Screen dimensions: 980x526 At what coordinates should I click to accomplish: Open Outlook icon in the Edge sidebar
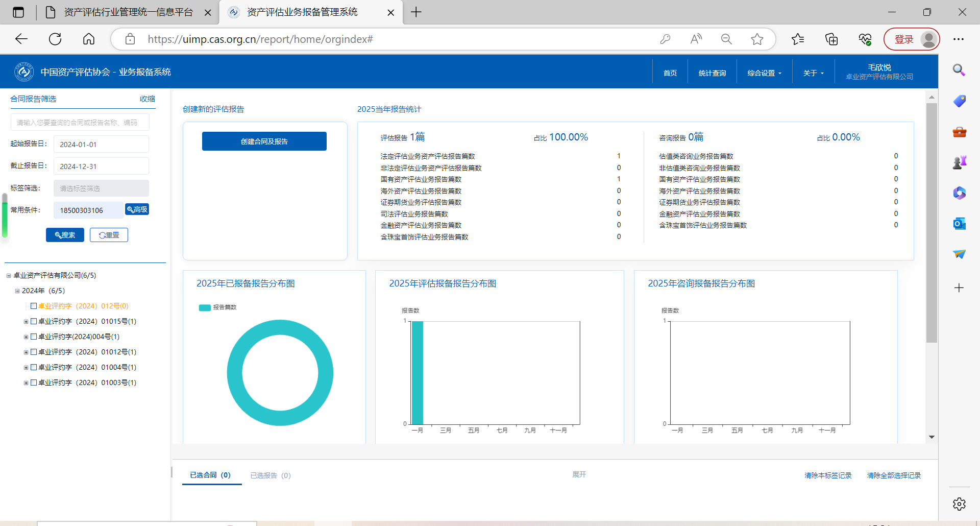coord(959,224)
